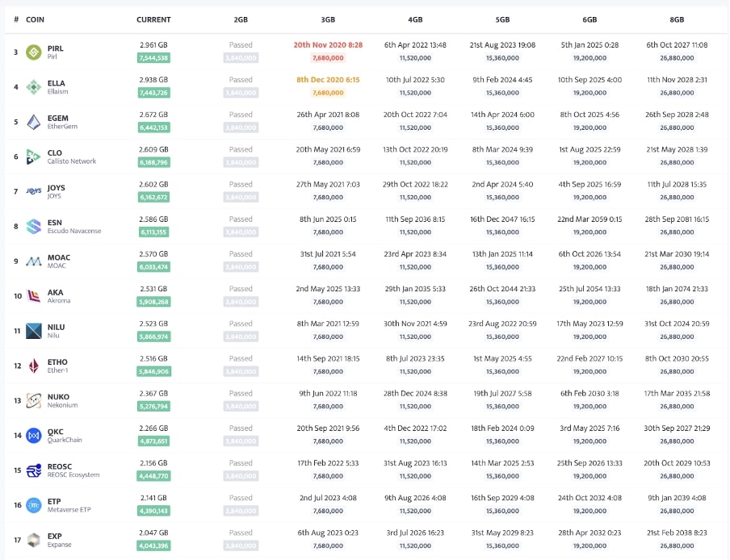Open the ETP coin name link
This screenshot has height=560, width=730.
pos(54,501)
